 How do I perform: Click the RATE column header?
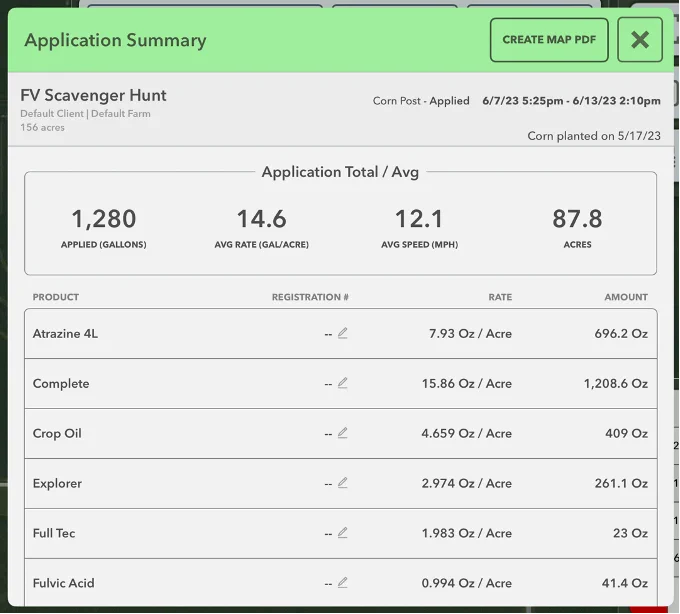500,297
